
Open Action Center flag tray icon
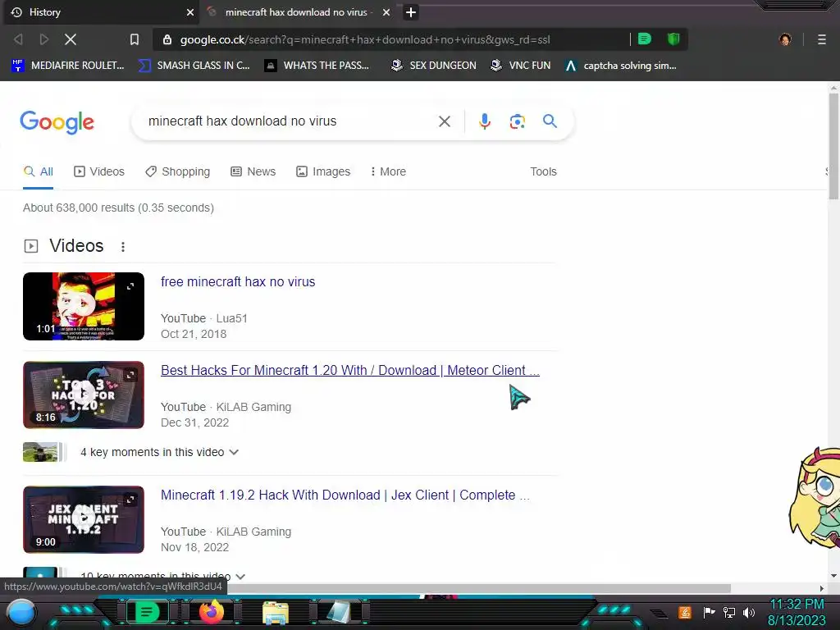coord(709,612)
